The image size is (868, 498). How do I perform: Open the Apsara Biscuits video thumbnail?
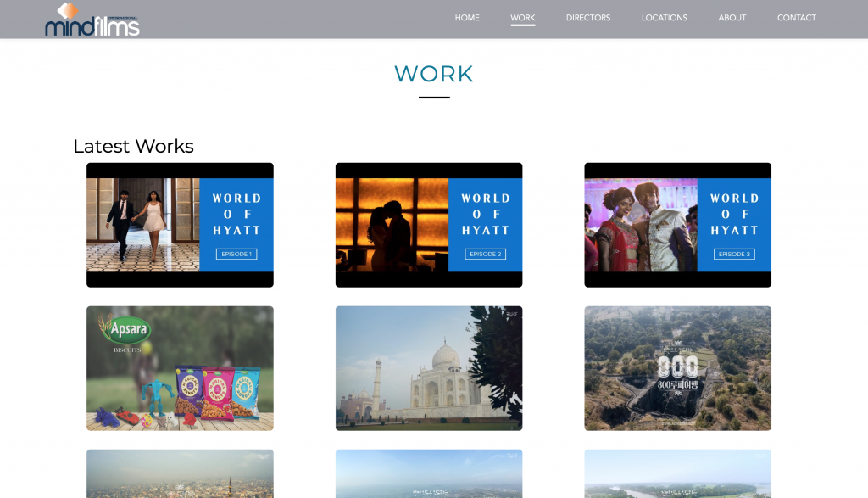180,368
